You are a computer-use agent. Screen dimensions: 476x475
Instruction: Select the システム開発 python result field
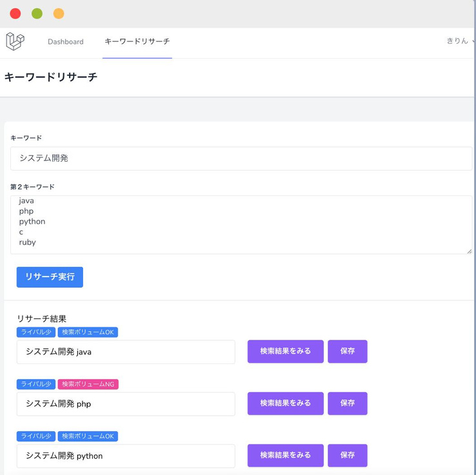click(x=126, y=456)
